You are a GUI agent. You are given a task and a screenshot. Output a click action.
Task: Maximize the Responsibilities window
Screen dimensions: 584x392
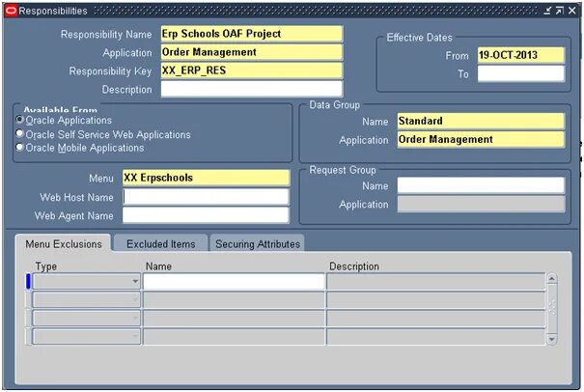point(560,11)
